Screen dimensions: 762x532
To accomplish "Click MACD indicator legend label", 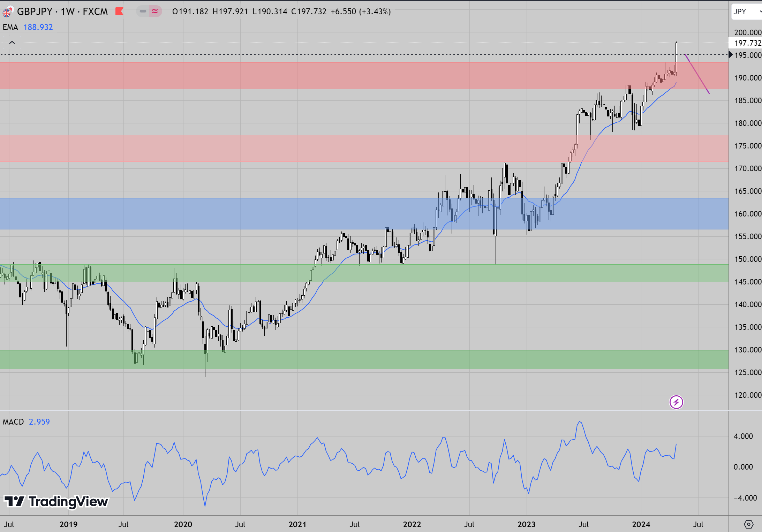I will 13,422.
